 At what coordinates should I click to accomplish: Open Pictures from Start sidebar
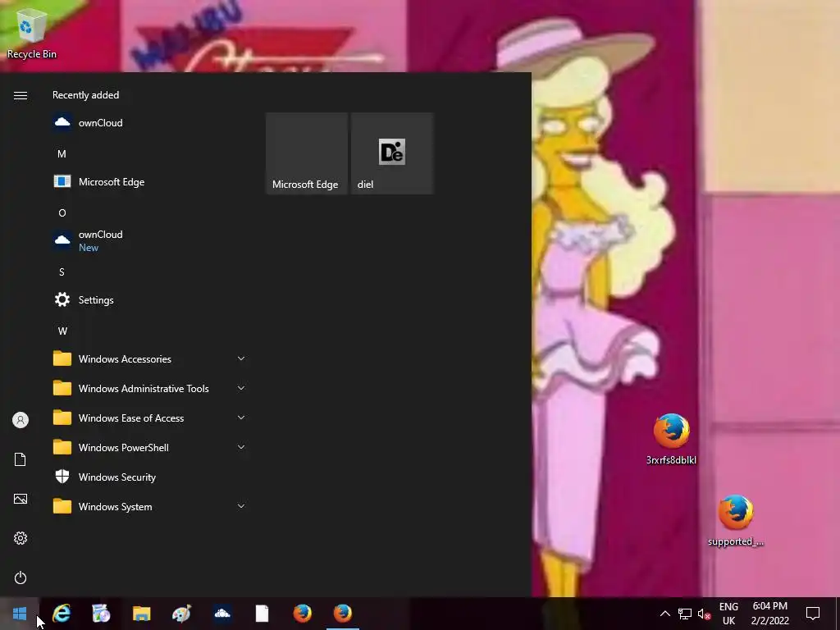(x=21, y=499)
